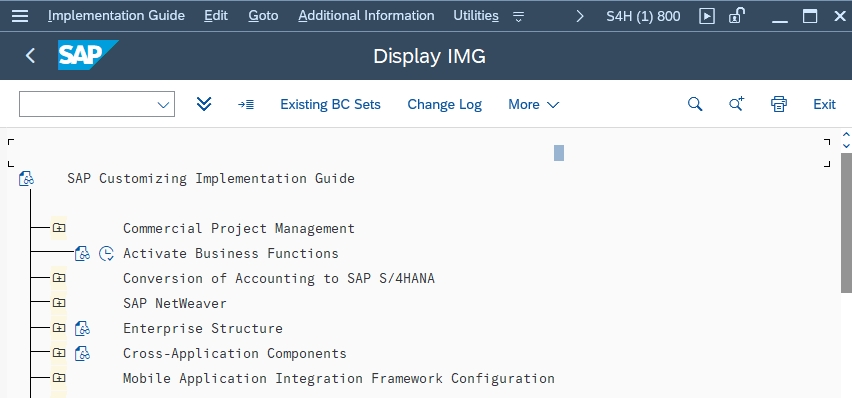Viewport: 852px width, 398px height.
Task: Click the Change Log button
Action: point(444,104)
